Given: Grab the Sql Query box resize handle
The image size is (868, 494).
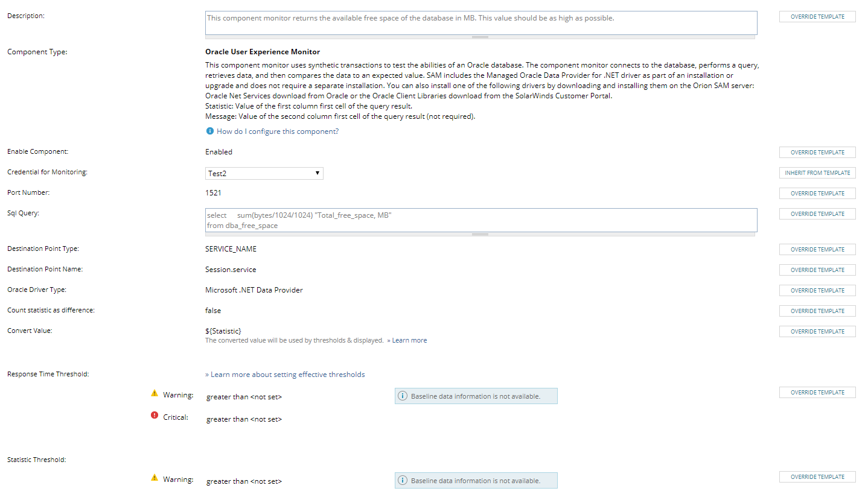Looking at the screenshot, I should click(480, 234).
